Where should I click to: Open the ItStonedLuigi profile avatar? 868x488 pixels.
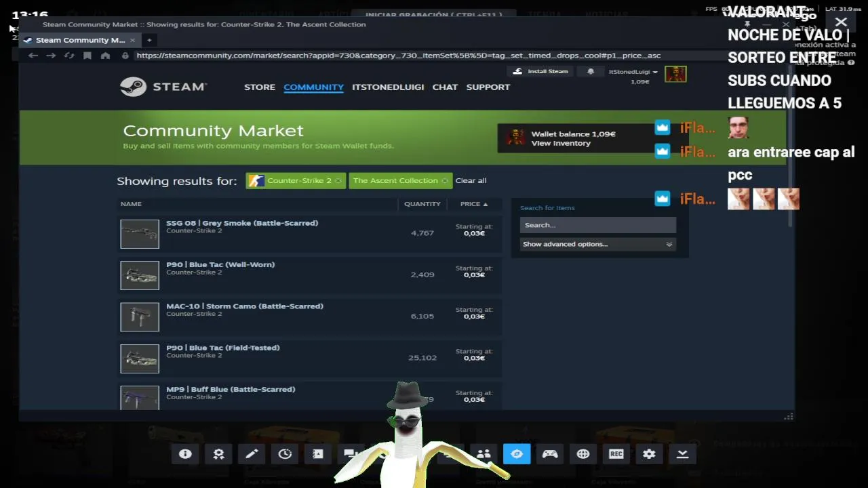[675, 74]
